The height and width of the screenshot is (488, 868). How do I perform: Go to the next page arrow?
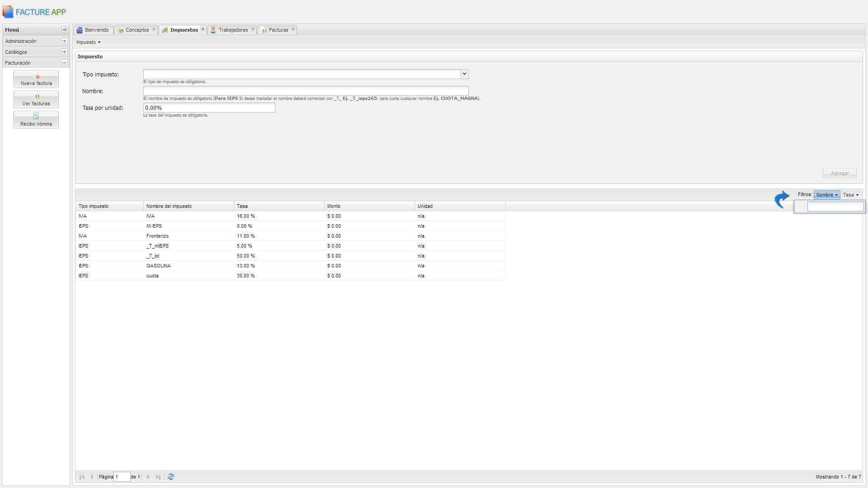tap(148, 477)
